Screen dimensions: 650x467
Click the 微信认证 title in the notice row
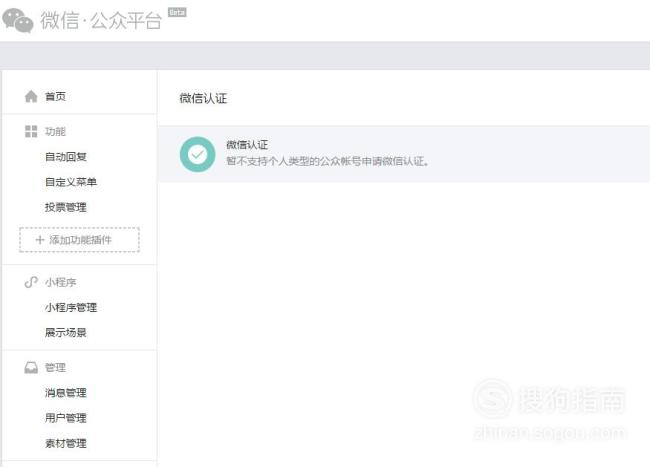tap(247, 145)
